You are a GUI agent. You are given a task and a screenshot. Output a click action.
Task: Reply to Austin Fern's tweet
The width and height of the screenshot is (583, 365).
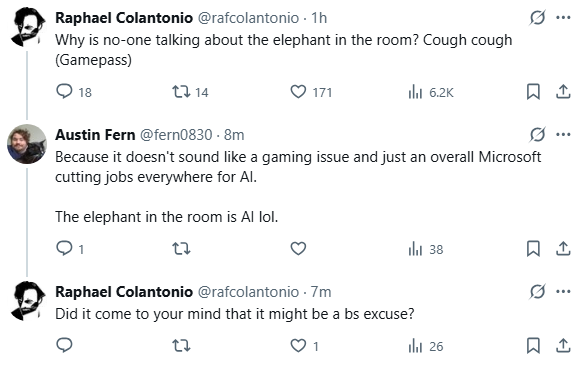pyautogui.click(x=70, y=248)
